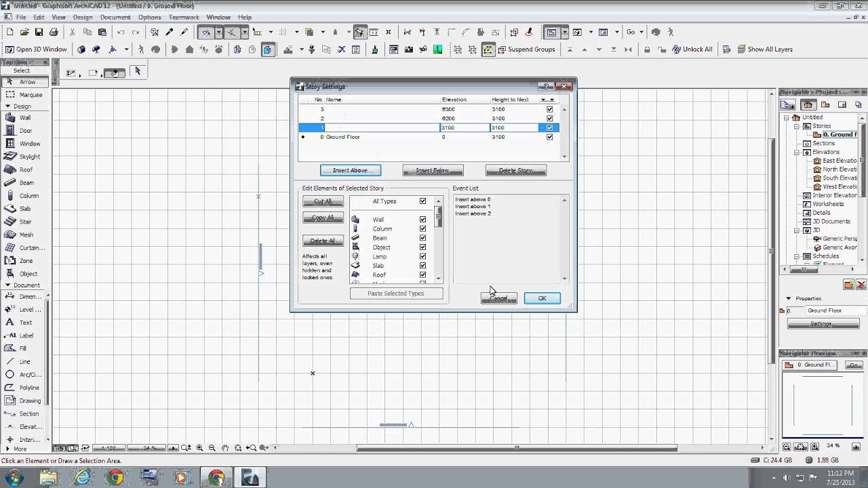The image size is (868, 488).
Task: Toggle the Lamp type checkbox
Action: tap(422, 256)
